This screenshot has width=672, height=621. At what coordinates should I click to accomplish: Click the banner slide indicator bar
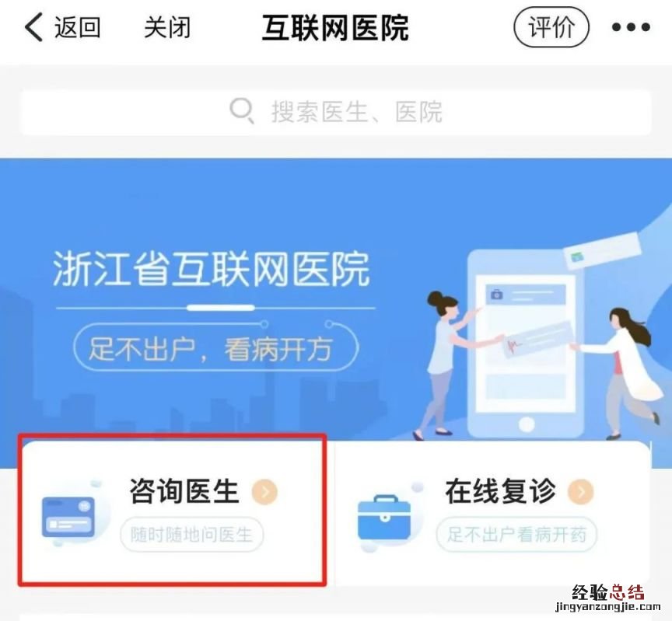click(x=221, y=308)
